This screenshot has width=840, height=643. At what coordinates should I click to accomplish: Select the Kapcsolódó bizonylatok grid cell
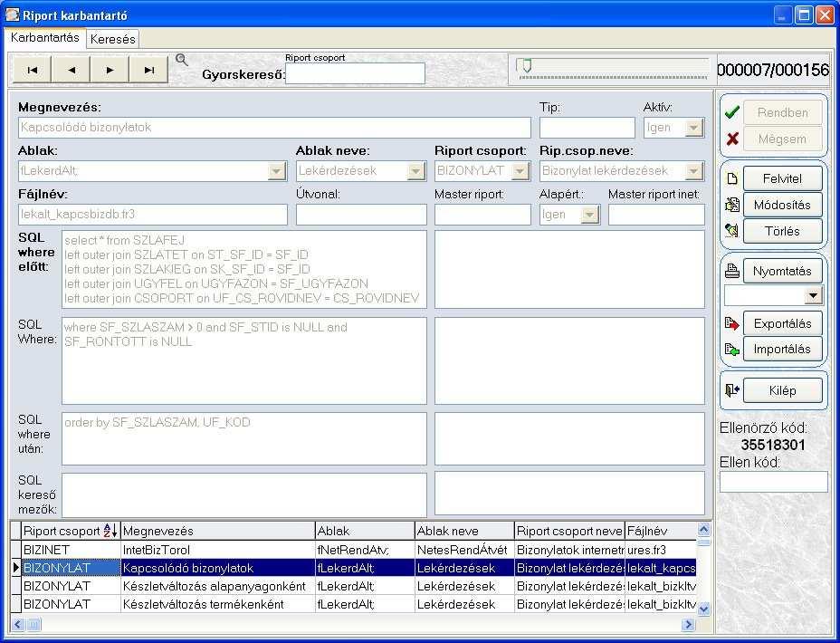[218, 568]
